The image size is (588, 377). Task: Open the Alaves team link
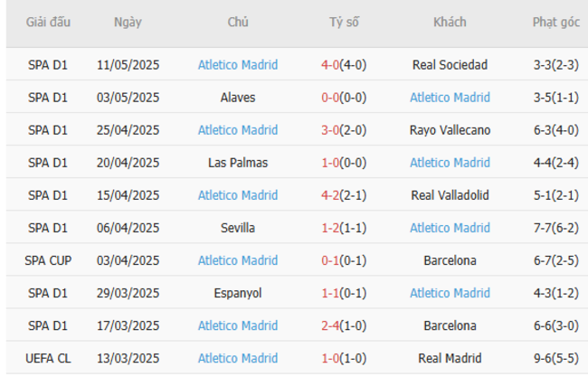click(238, 97)
